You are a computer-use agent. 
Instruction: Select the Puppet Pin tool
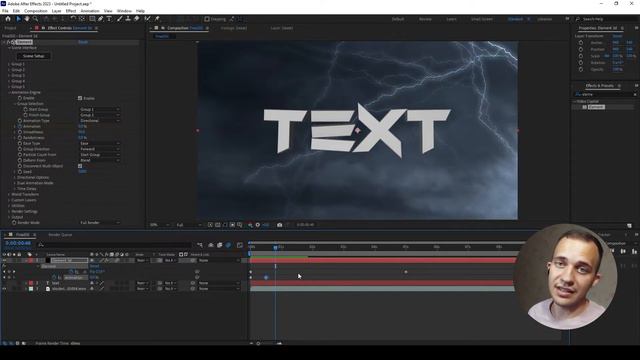pos(157,19)
